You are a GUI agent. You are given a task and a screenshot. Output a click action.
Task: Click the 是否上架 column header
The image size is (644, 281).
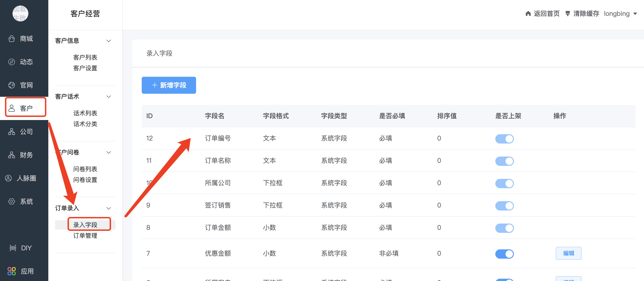coord(508,116)
